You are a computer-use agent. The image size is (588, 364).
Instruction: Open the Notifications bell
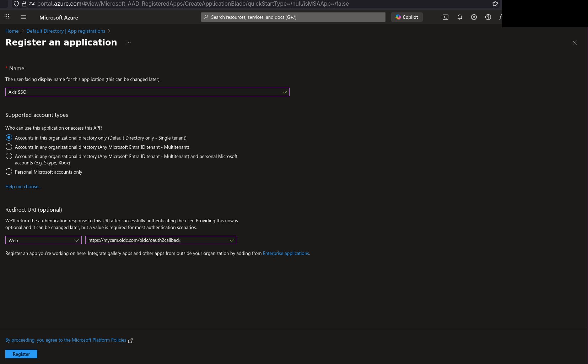tap(459, 17)
